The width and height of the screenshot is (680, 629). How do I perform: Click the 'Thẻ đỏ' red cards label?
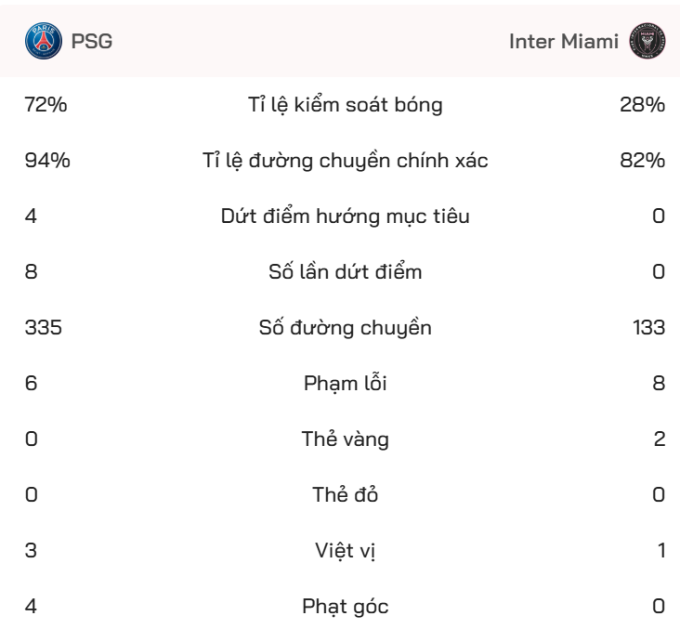coord(345,495)
